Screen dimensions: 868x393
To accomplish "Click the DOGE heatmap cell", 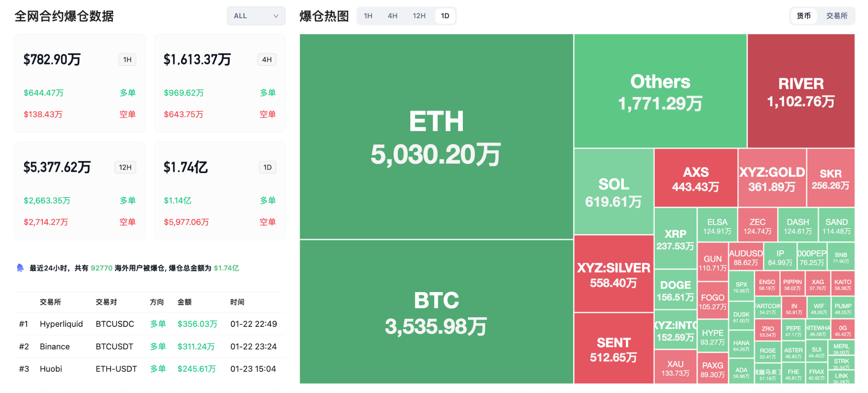I will (x=675, y=292).
